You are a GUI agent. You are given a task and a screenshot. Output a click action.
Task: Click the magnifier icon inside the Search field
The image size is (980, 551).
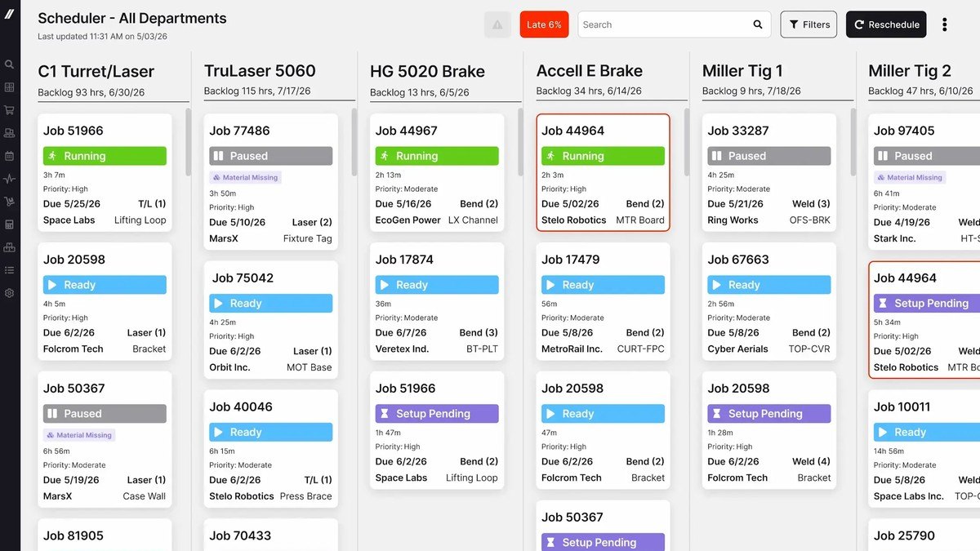coord(758,24)
